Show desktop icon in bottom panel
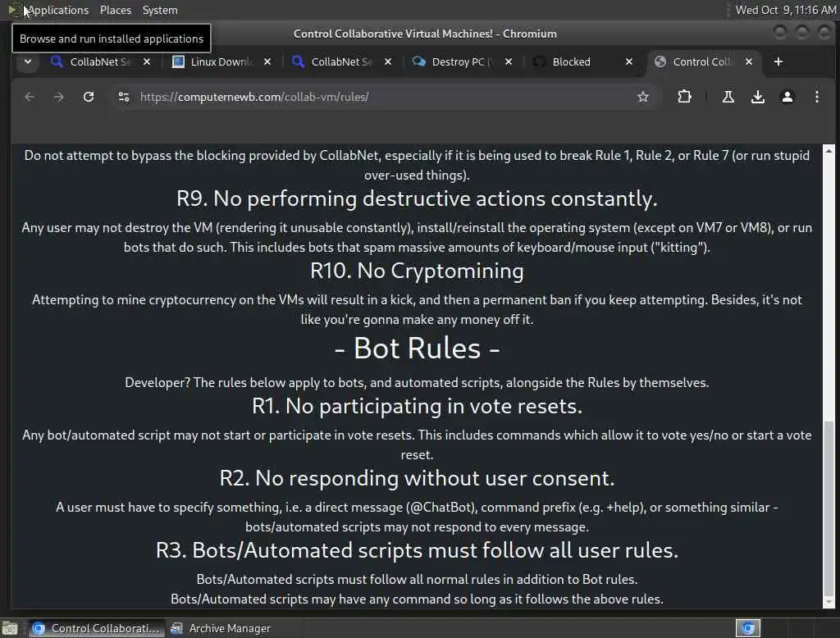 coord(10,628)
